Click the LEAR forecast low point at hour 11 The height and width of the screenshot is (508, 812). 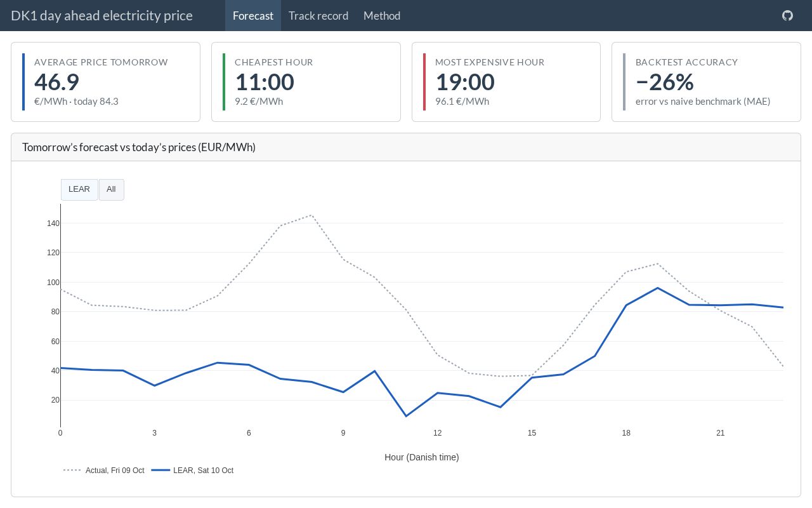point(406,416)
